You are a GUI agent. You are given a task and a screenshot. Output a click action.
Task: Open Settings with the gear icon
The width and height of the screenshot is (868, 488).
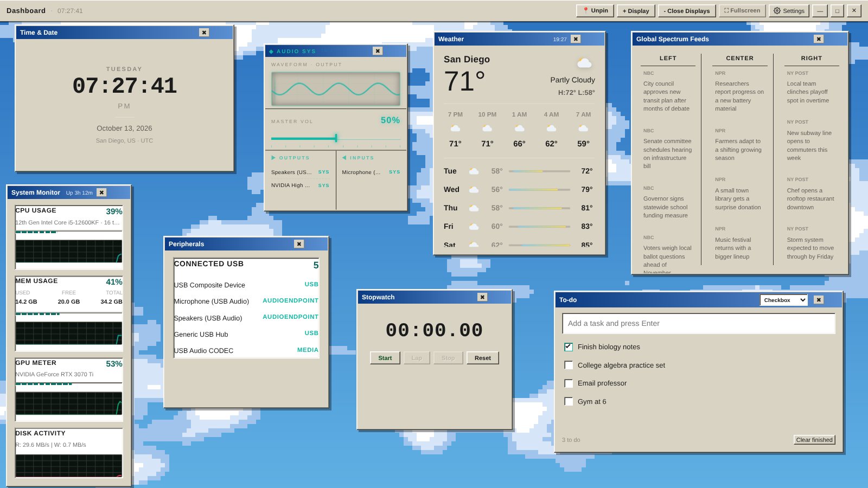789,11
